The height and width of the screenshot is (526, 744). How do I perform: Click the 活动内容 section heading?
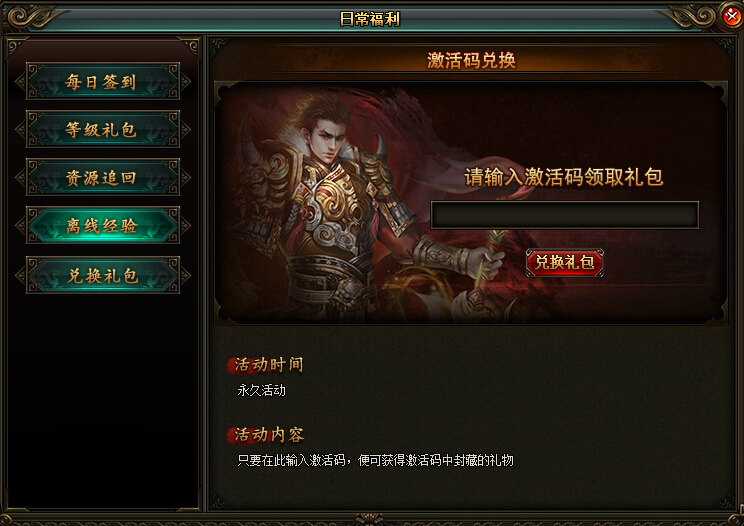tap(267, 434)
